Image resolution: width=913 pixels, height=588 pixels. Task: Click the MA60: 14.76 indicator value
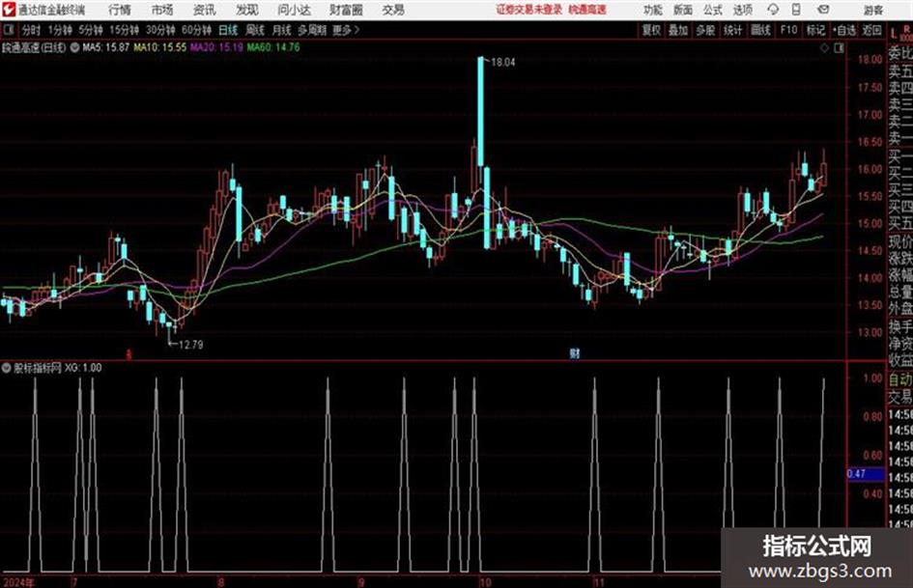[273, 47]
